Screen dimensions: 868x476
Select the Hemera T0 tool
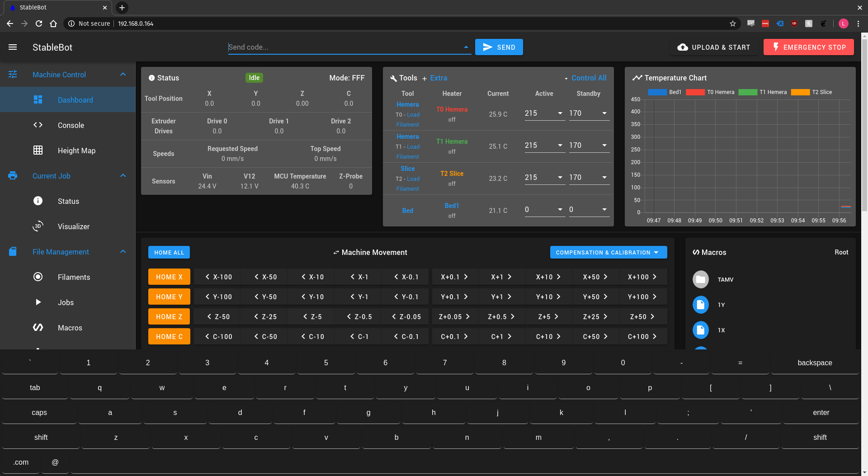(x=407, y=104)
